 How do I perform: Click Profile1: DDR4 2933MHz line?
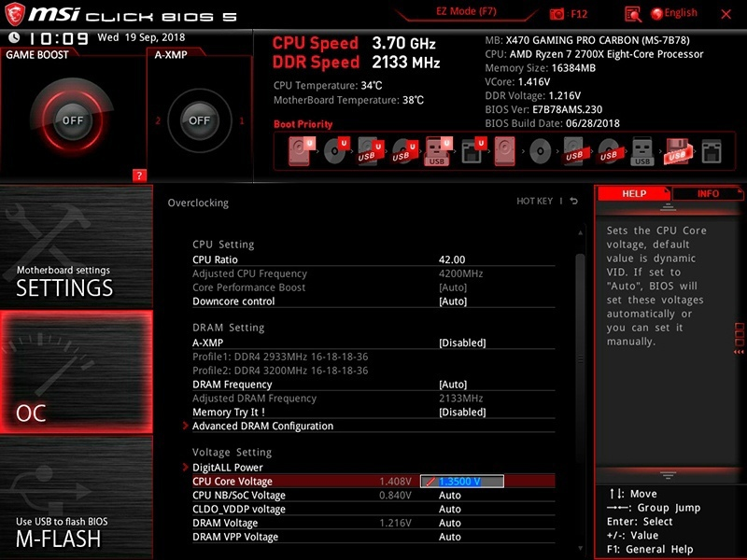pos(280,357)
